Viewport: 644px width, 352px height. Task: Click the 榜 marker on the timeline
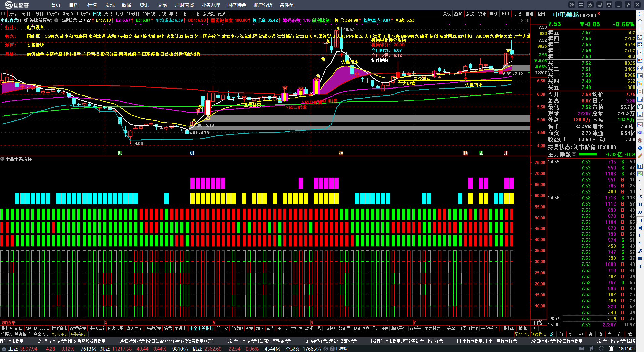pyautogui.click(x=341, y=153)
